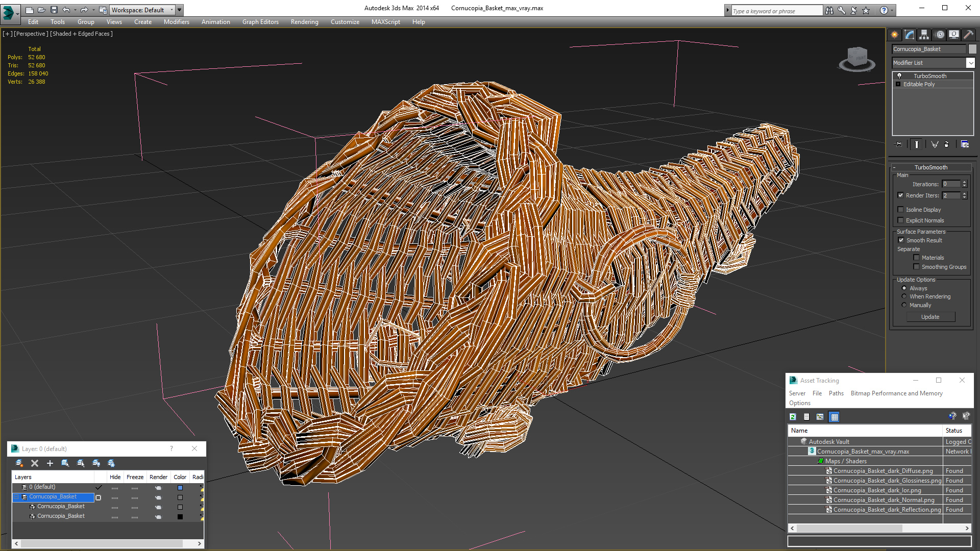Click Save File icon in quick access toolbar

click(54, 10)
